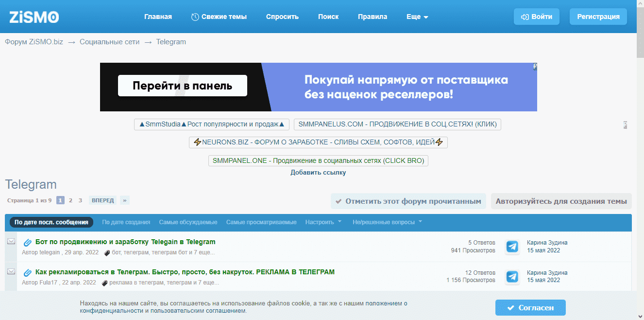
Task: Open the Правила page
Action: (x=373, y=17)
